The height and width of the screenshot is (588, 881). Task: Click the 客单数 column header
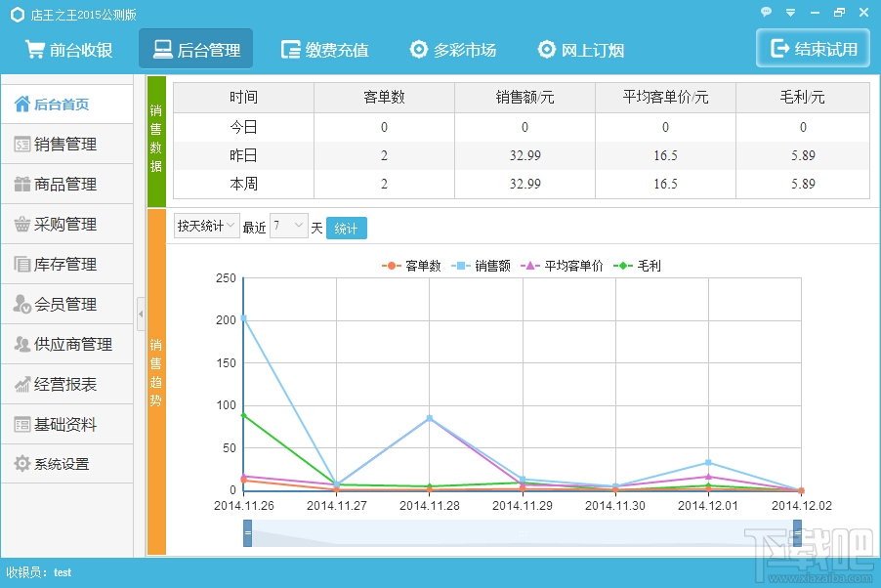(384, 98)
